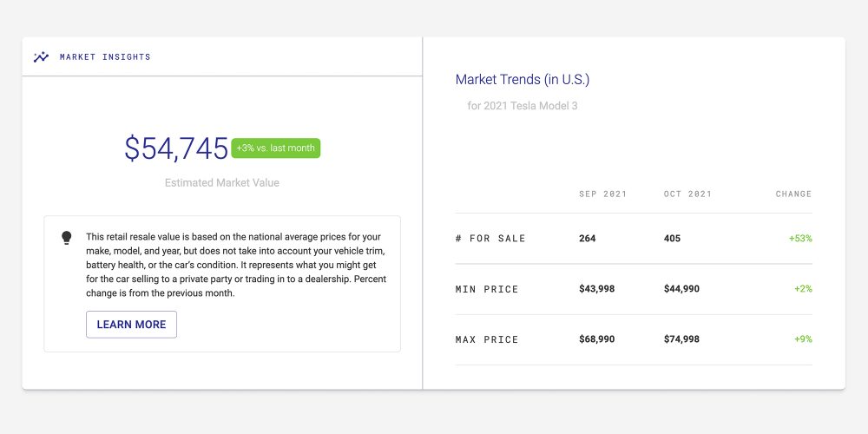Click the Estimated Market Value caption
Image resolution: width=868 pixels, height=434 pixels.
click(x=222, y=183)
